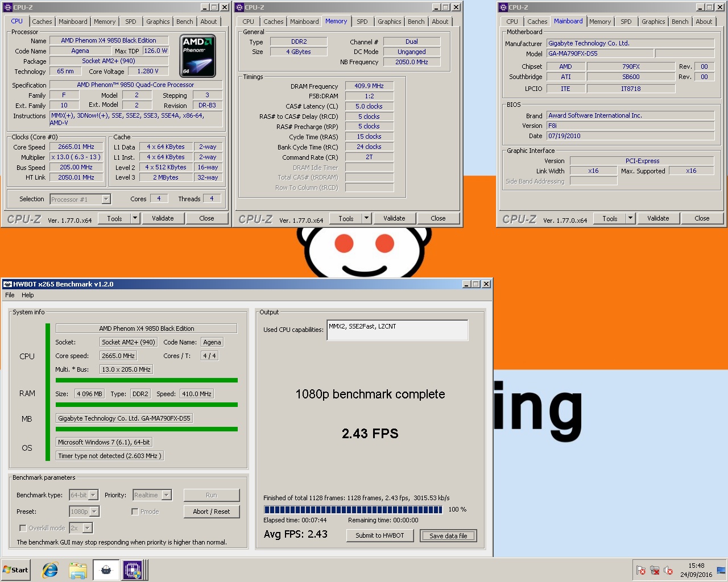Open Windows Explorer folder on taskbar
The image size is (728, 582).
tap(78, 570)
